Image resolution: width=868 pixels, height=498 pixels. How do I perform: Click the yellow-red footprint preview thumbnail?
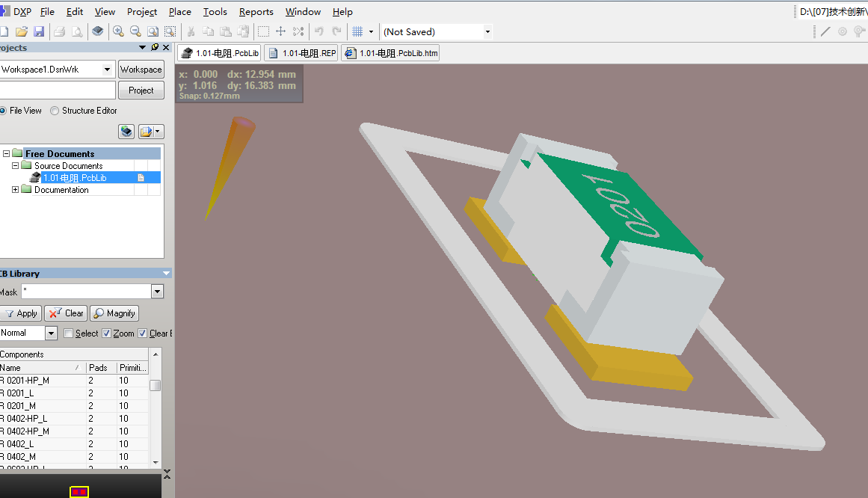79,492
